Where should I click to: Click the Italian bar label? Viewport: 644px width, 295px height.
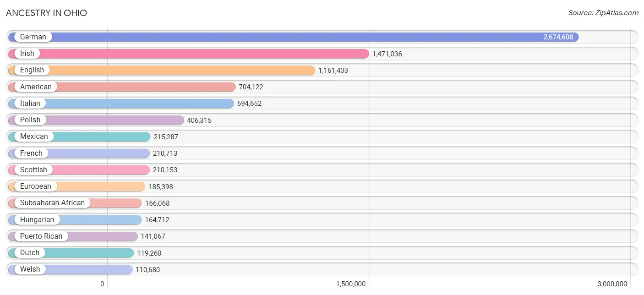tap(30, 104)
